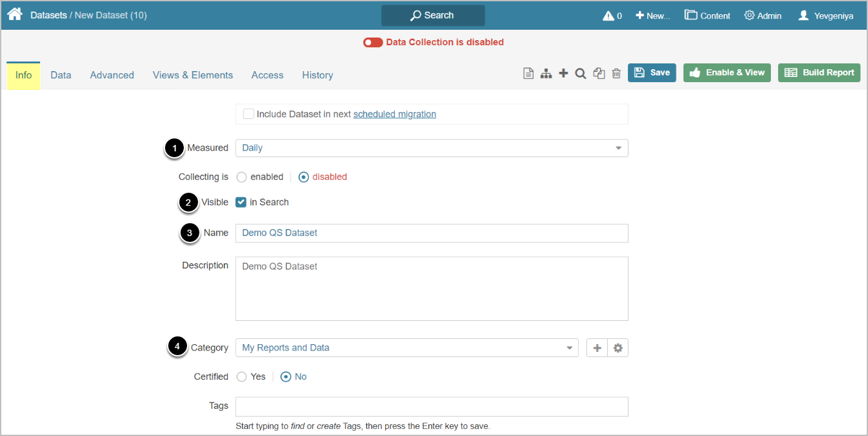Click the Tags input field
This screenshot has width=868, height=436.
tap(432, 407)
